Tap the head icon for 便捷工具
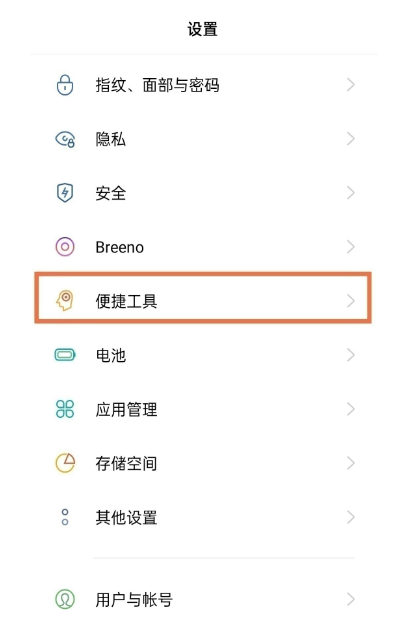 pyautogui.click(x=65, y=301)
